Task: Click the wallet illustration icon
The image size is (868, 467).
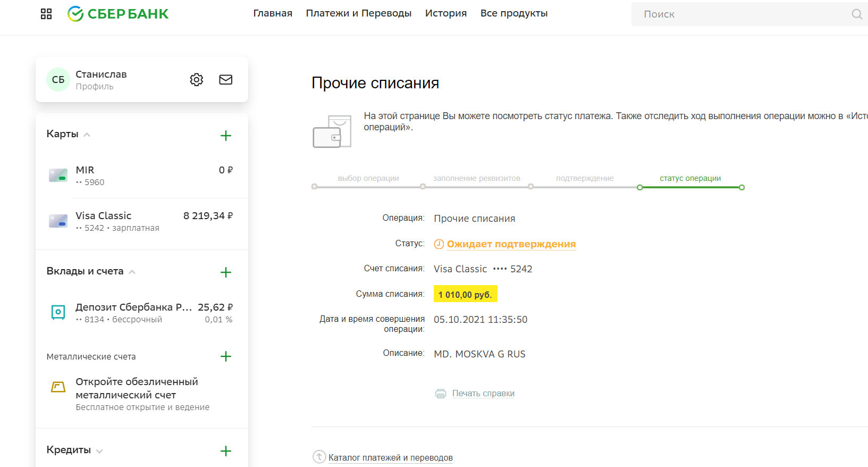Action: [332, 131]
